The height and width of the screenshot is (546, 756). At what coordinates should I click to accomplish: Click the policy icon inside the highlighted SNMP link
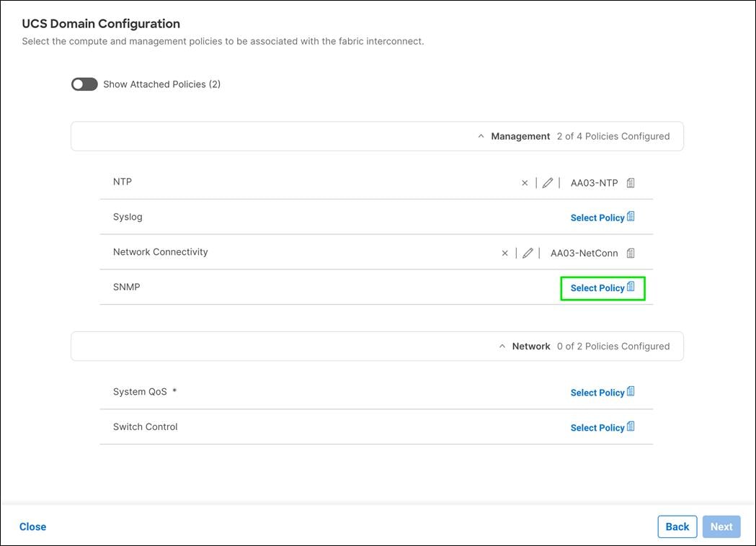630,287
